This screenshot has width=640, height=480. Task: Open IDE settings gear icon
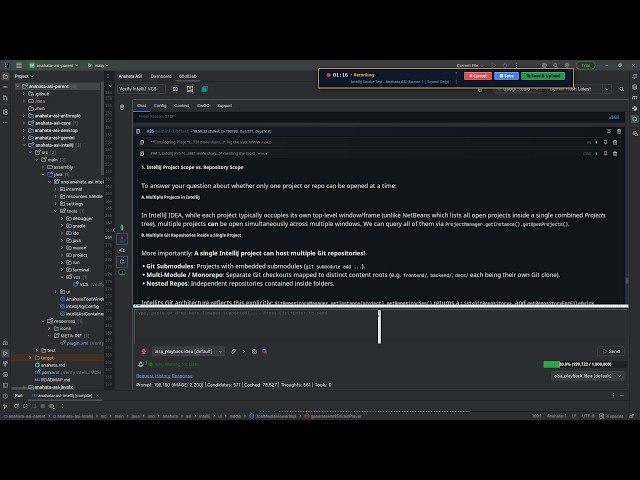tap(567, 65)
